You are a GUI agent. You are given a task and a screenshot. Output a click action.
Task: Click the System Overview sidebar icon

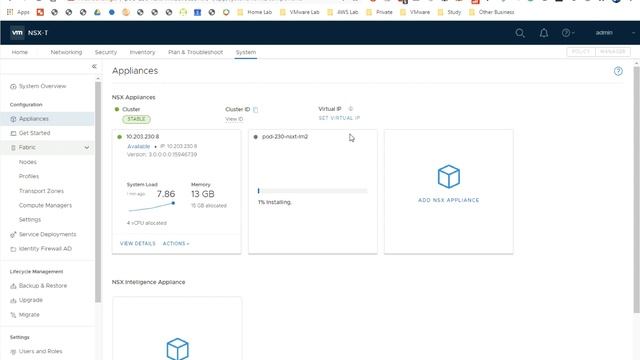[13, 87]
